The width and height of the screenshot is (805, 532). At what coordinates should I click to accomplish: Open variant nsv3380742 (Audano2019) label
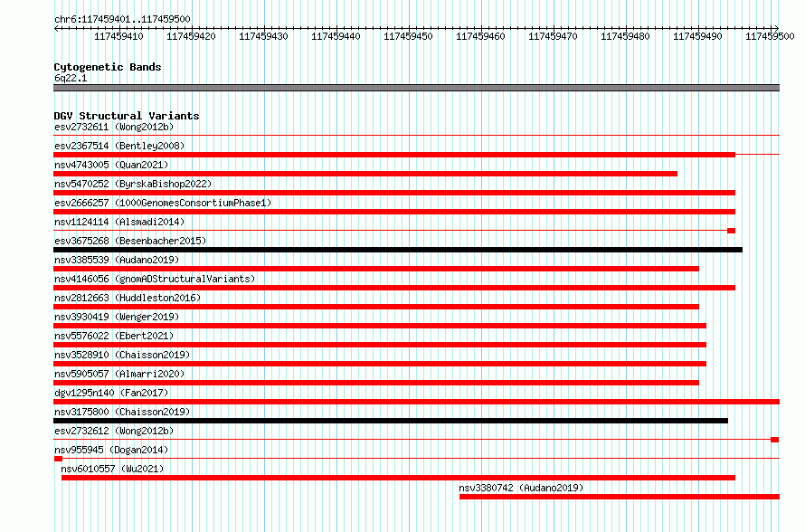point(521,488)
